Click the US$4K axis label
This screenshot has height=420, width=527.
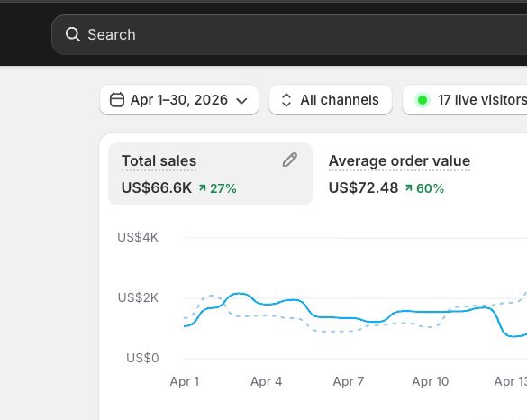(138, 237)
